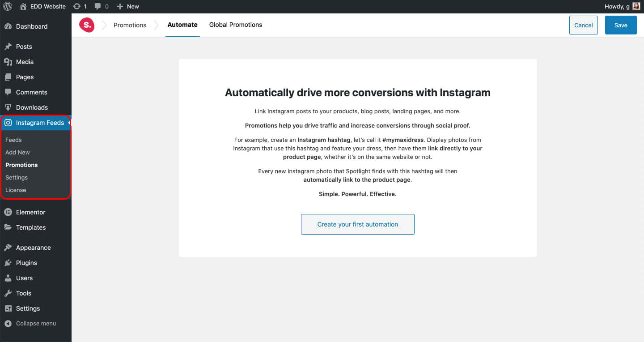Click the Users person icon

(8, 278)
